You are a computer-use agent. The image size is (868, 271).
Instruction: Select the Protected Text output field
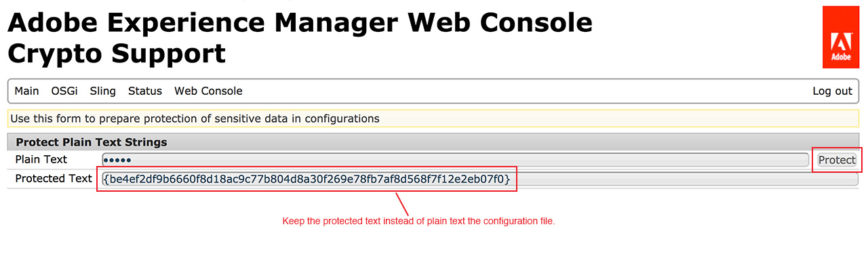point(479,180)
